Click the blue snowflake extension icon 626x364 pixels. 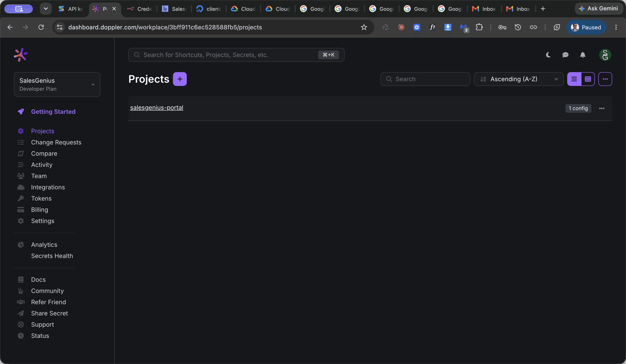click(x=417, y=27)
